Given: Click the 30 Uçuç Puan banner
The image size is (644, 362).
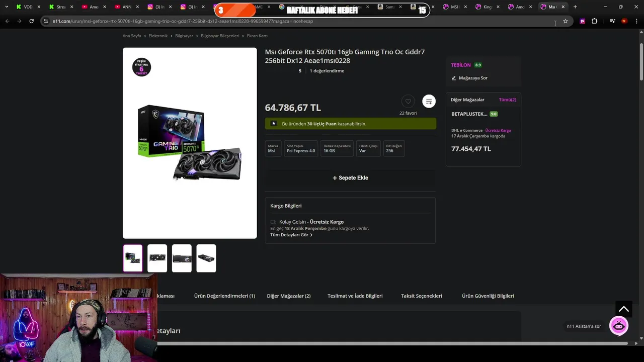Looking at the screenshot, I should (x=351, y=124).
